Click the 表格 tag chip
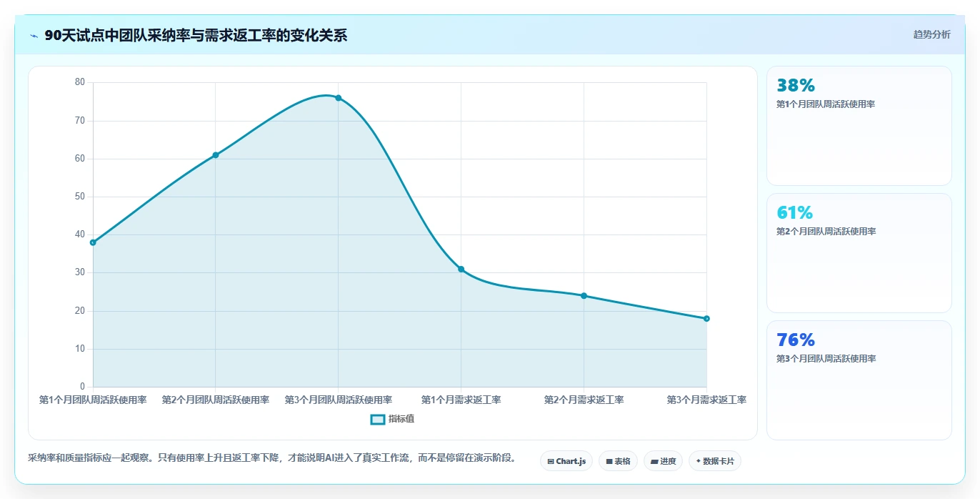This screenshot has height=499, width=980. (618, 461)
